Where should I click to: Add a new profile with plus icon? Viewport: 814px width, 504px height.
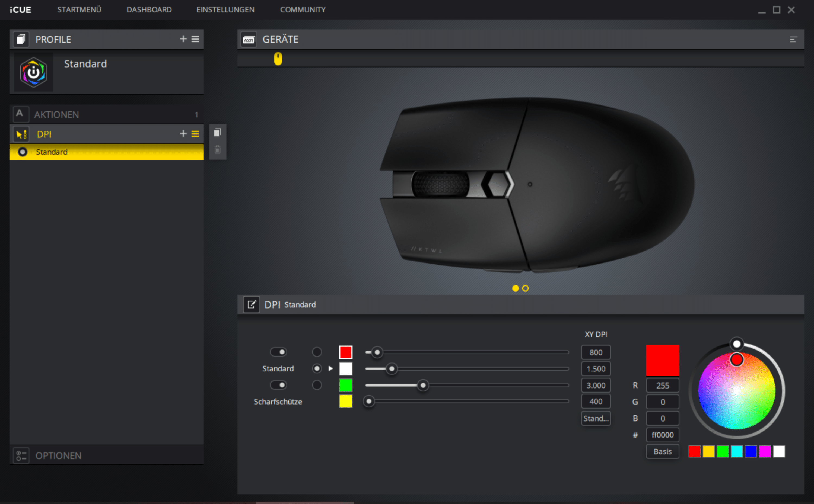[183, 39]
